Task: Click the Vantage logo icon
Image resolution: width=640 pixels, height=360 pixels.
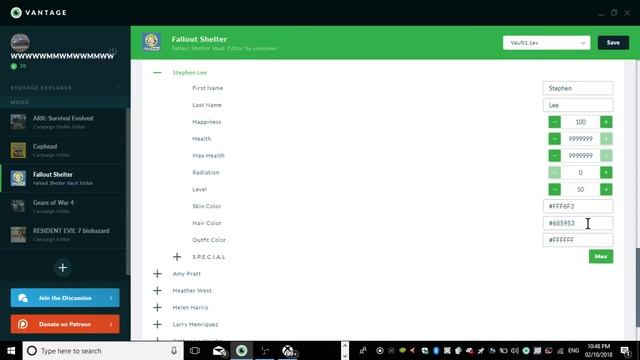Action: click(x=16, y=13)
